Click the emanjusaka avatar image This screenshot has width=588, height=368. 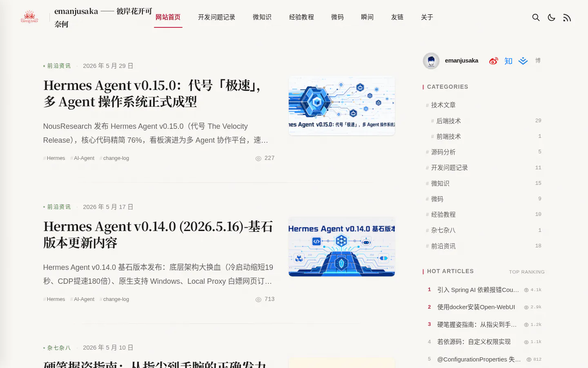pyautogui.click(x=431, y=61)
